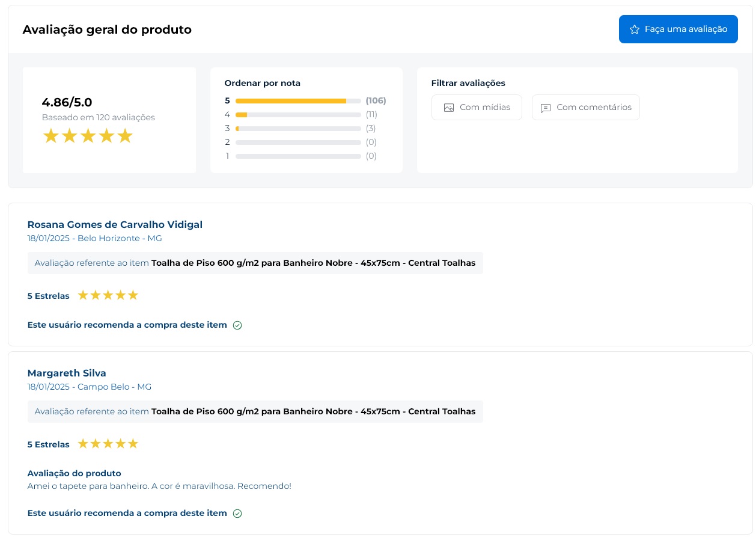The height and width of the screenshot is (537, 756).
Task: Click recommendation checkmark icon in Margareth's review
Action: pos(237,514)
